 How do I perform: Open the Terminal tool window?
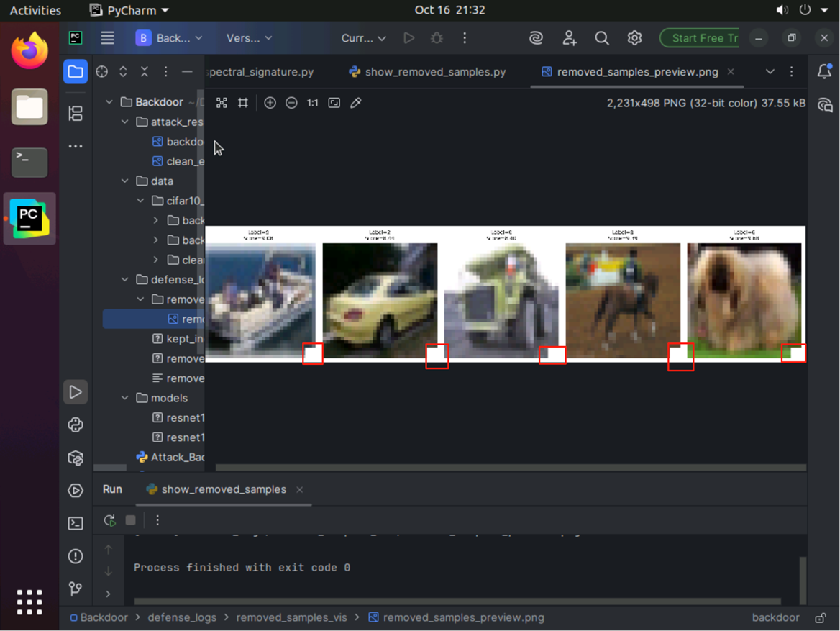click(76, 523)
